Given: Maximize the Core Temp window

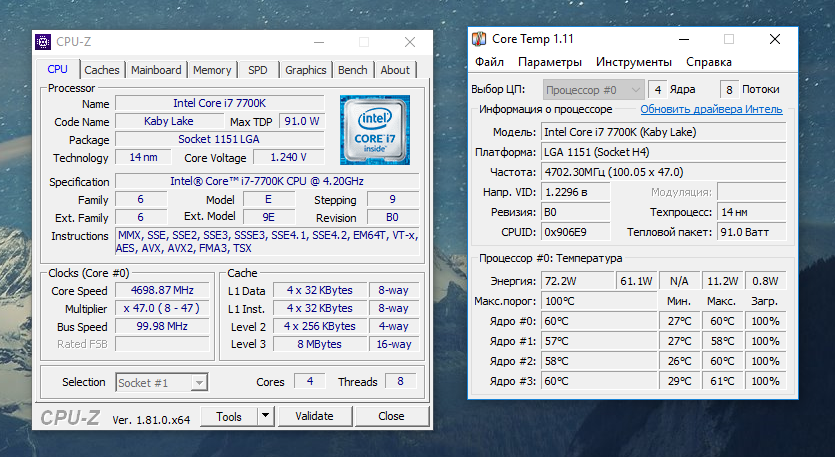Looking at the screenshot, I should 729,39.
